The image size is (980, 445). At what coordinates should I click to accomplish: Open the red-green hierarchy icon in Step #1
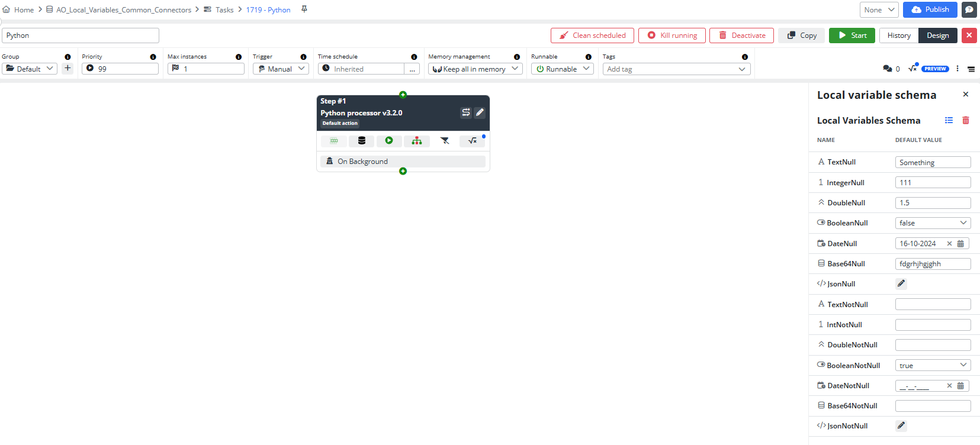(x=417, y=141)
